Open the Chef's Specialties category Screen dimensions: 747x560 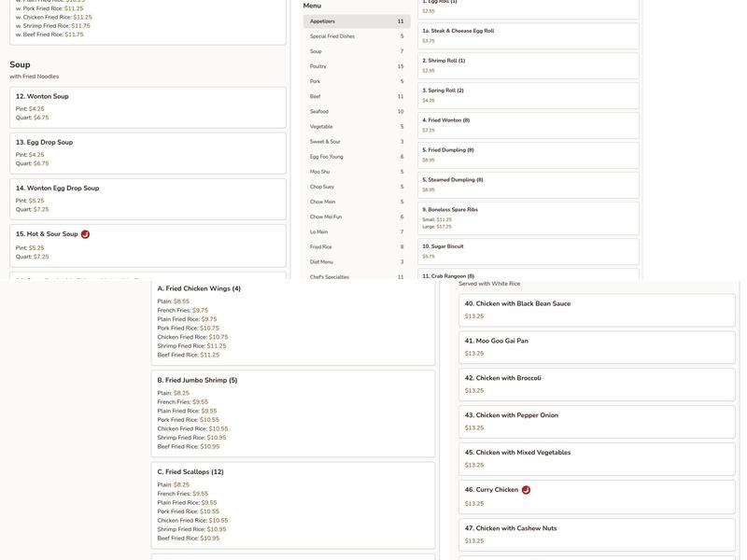[x=356, y=277]
